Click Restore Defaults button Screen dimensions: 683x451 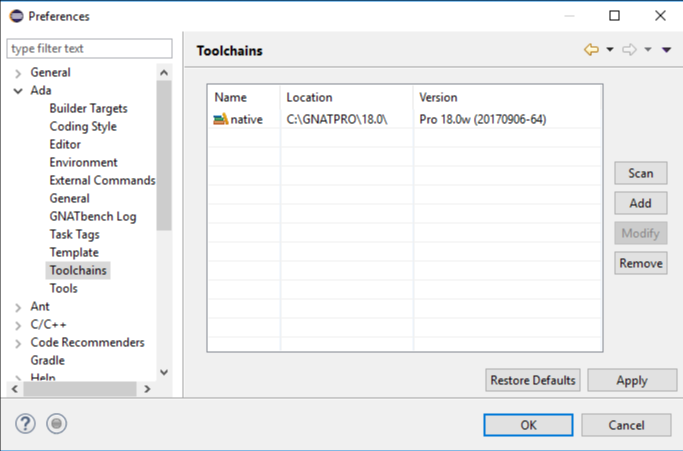(x=533, y=380)
